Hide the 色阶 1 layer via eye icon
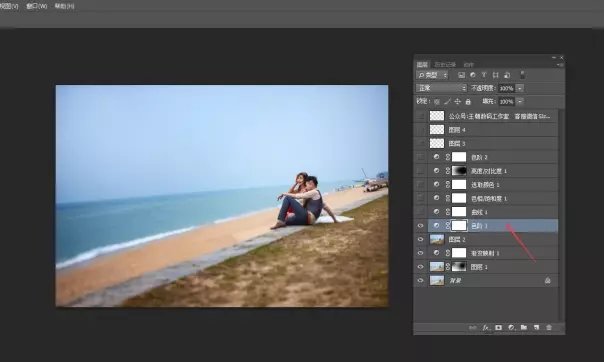The image size is (605, 362). 421,226
